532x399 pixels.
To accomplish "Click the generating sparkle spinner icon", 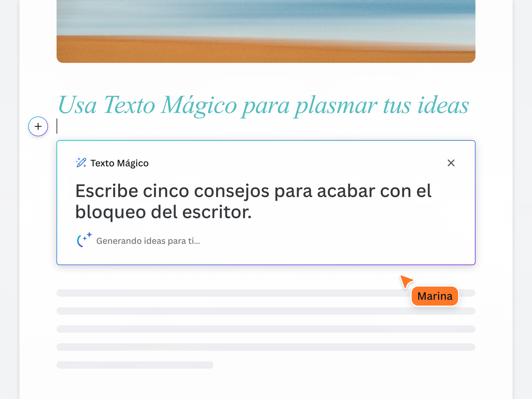I will click(84, 240).
